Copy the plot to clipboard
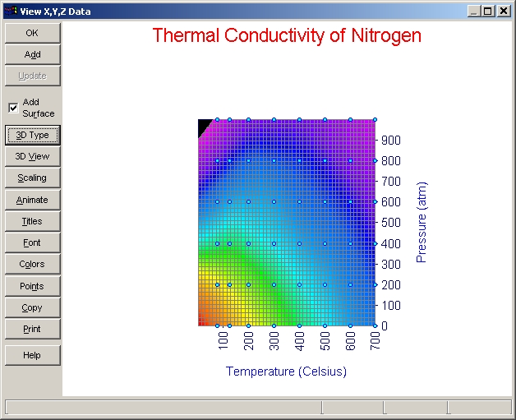This screenshot has width=516, height=420. coord(32,307)
